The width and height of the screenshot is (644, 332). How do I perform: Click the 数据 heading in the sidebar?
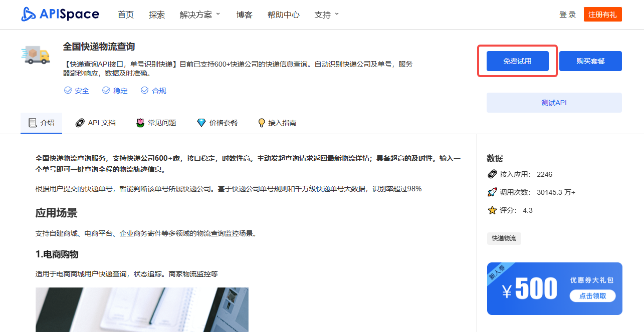(495, 158)
